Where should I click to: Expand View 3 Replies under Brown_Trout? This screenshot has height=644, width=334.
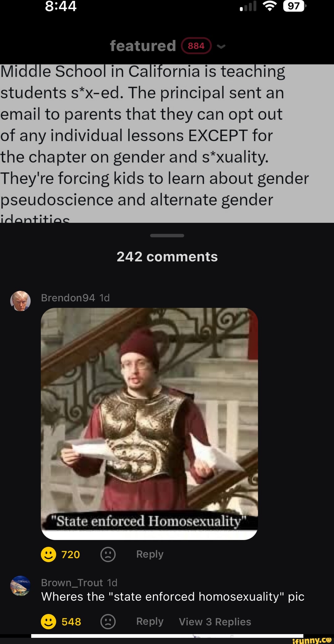tap(215, 621)
